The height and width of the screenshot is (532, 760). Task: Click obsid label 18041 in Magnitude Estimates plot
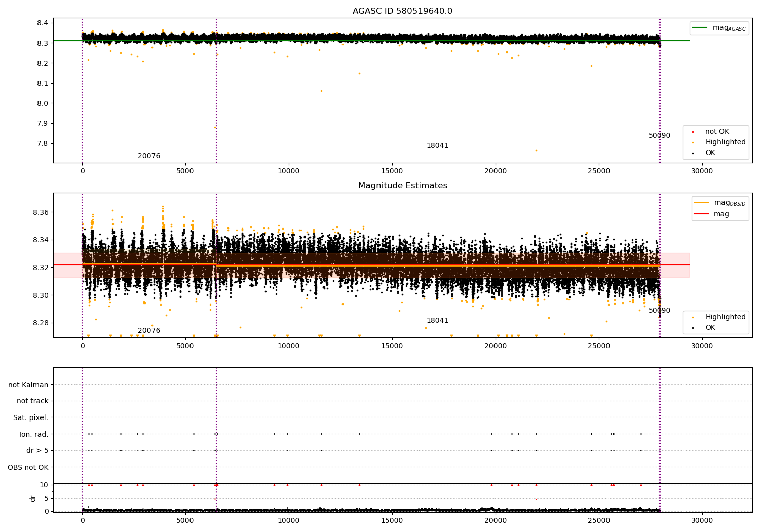pyautogui.click(x=437, y=321)
